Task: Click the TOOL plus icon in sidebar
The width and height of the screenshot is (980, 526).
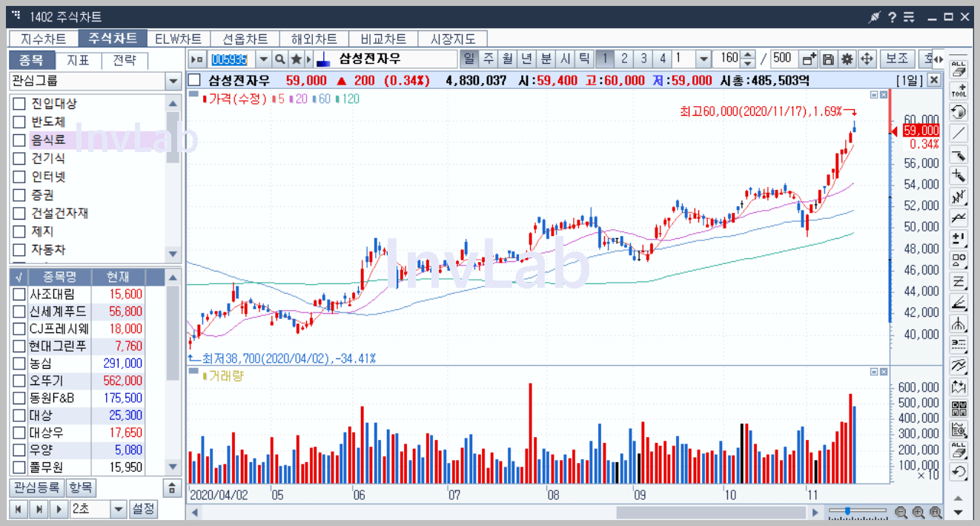Action: [x=959, y=91]
